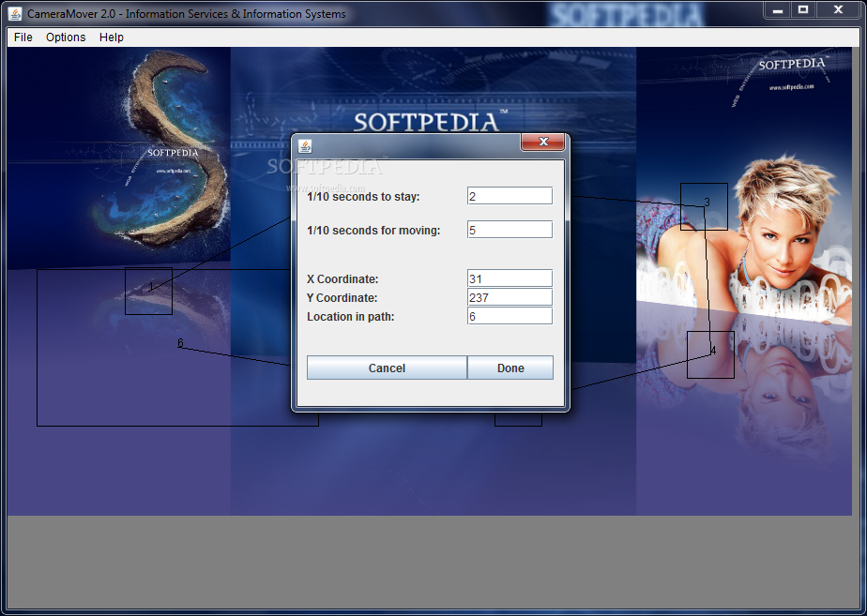867x616 pixels.
Task: Focus the 1/10 seconds for moving field
Action: [510, 230]
